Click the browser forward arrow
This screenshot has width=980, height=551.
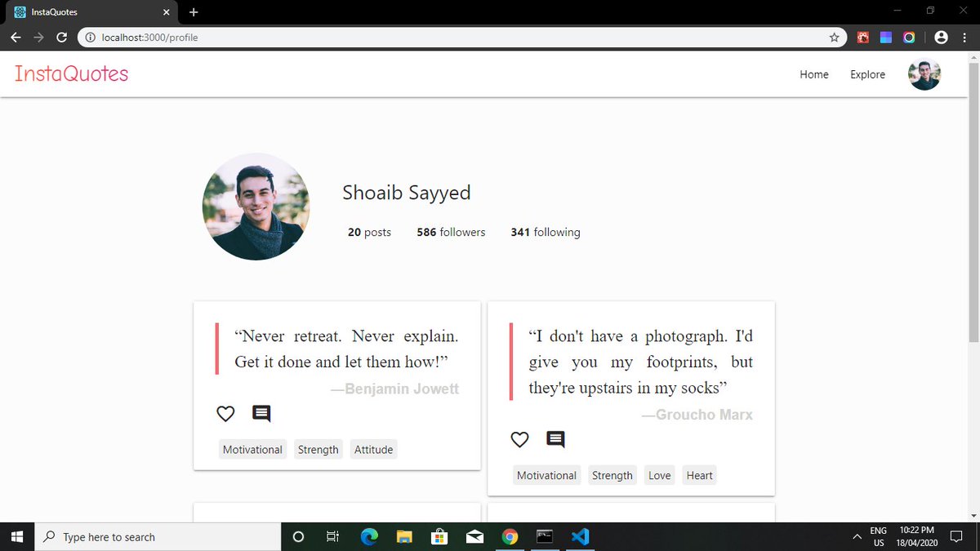coord(38,38)
